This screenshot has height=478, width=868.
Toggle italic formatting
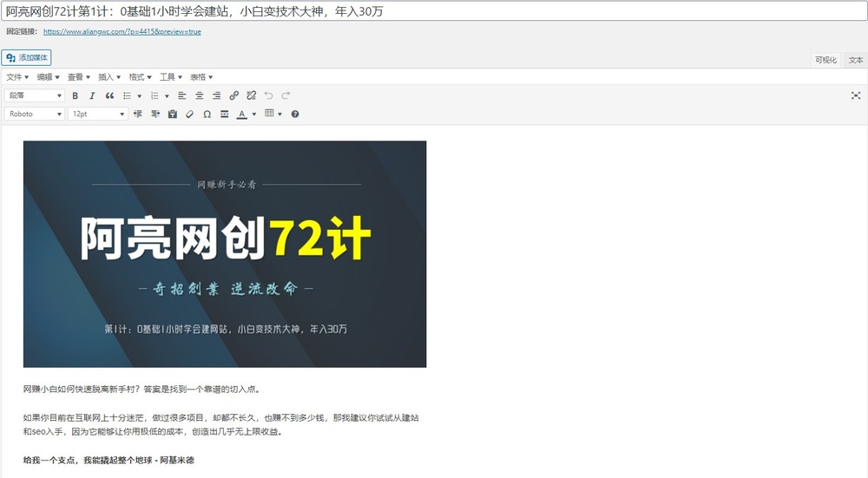click(92, 95)
